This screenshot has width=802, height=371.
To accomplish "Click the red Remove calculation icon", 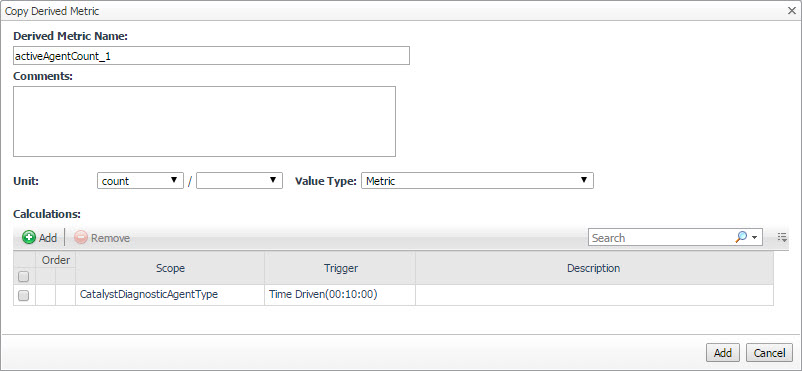I will coord(81,237).
